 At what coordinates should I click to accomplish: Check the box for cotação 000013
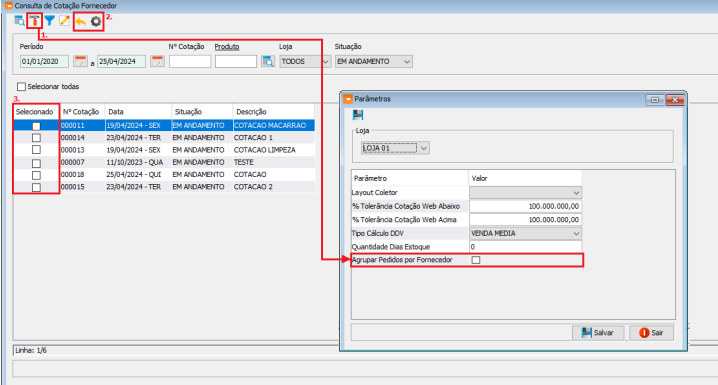click(x=36, y=150)
